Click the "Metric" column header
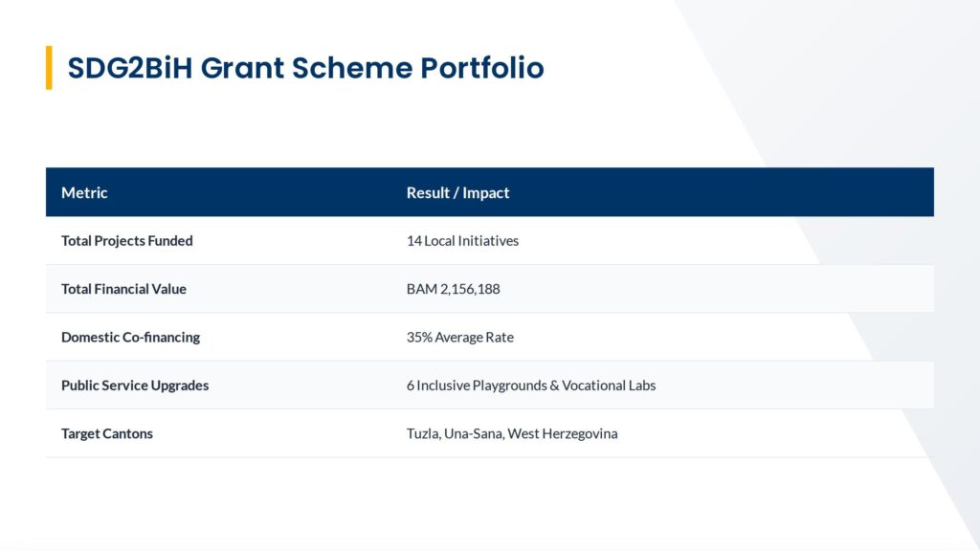Screen dimensions: 980x551 tap(84, 192)
